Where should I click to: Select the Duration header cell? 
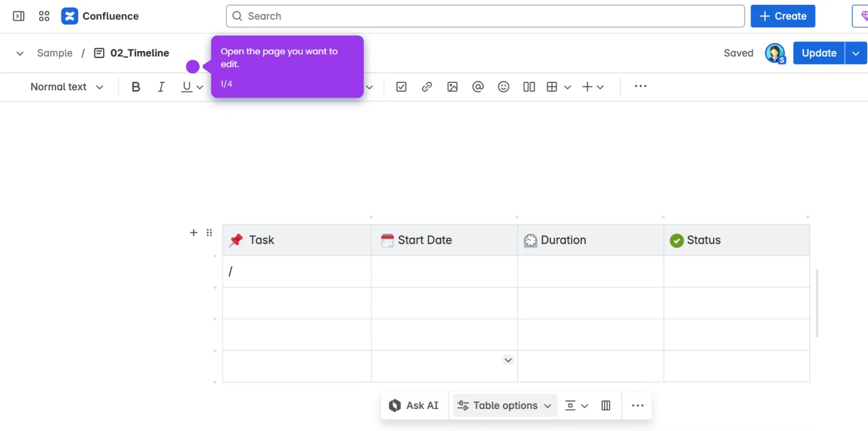click(x=590, y=240)
